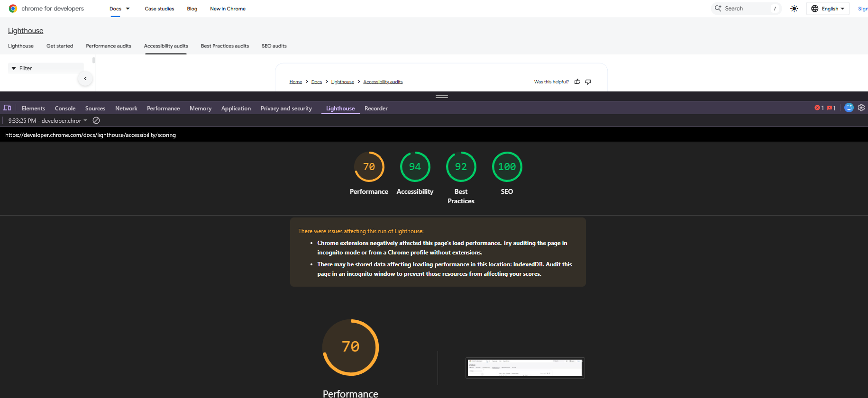Screen dimensions: 868x398
Task: Open the English language dropdown
Action: point(828,9)
